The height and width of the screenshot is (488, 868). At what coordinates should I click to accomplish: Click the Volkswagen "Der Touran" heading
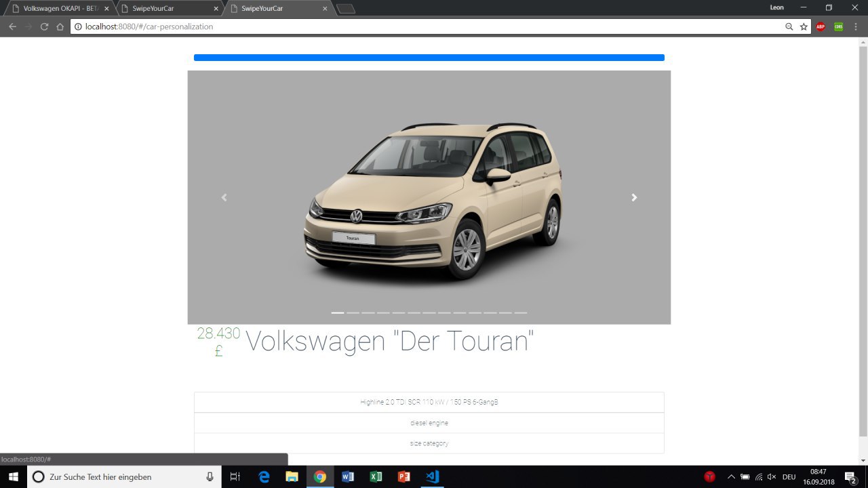(x=390, y=341)
